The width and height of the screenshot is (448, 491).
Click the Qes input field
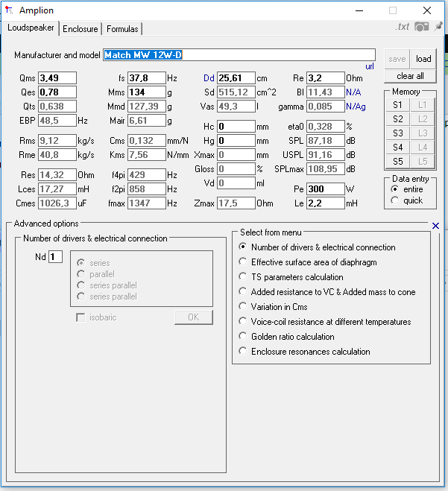[57, 92]
